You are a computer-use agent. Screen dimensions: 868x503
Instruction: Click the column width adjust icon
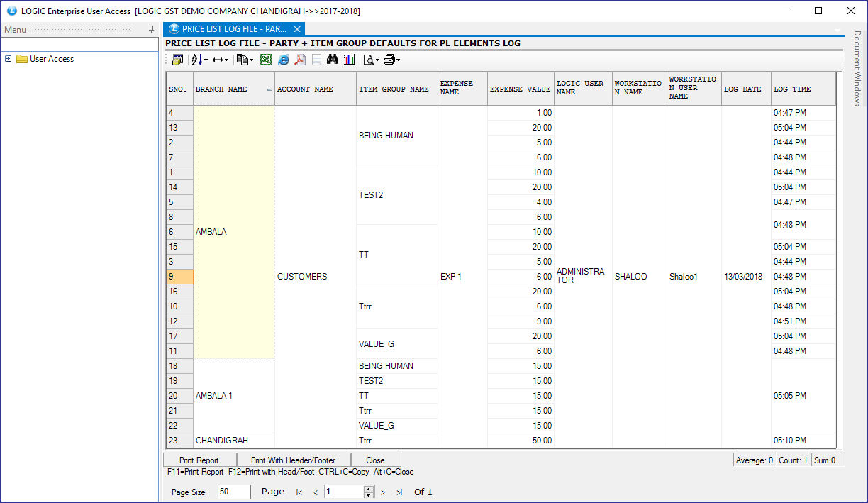tap(218, 60)
